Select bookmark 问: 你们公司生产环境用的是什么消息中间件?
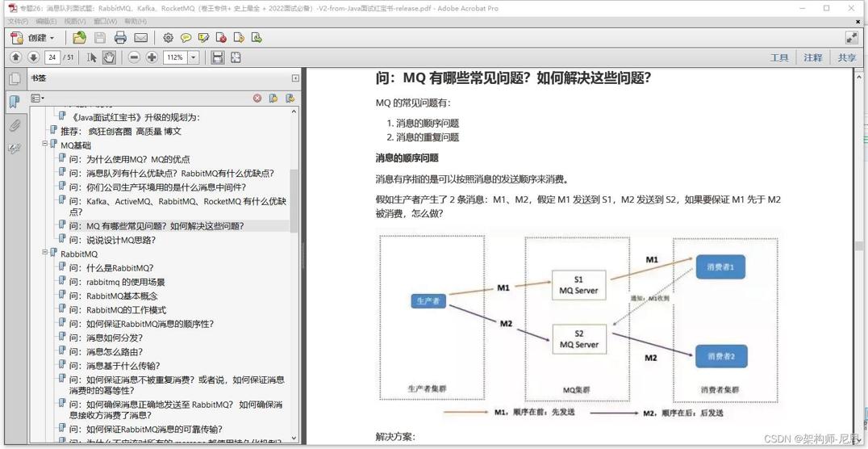Screen dimensions: 868x449 (158, 187)
